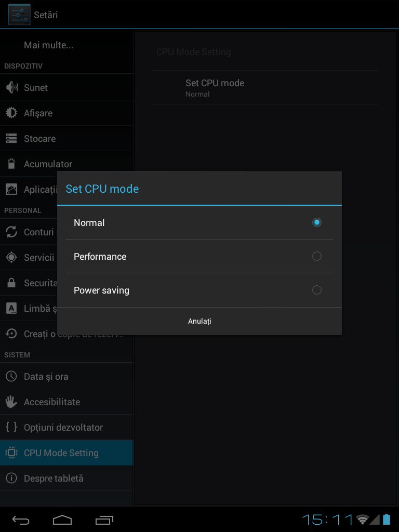This screenshot has width=399, height=532.
Task: Tap the Opțiuni dezvoltator braces icon
Action: pyautogui.click(x=11, y=427)
